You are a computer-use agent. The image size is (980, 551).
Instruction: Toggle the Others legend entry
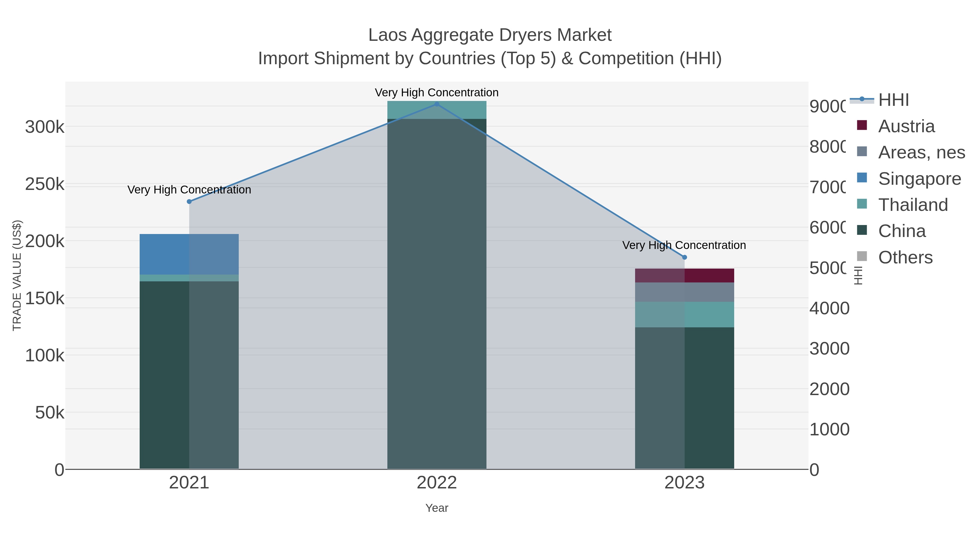pos(895,257)
